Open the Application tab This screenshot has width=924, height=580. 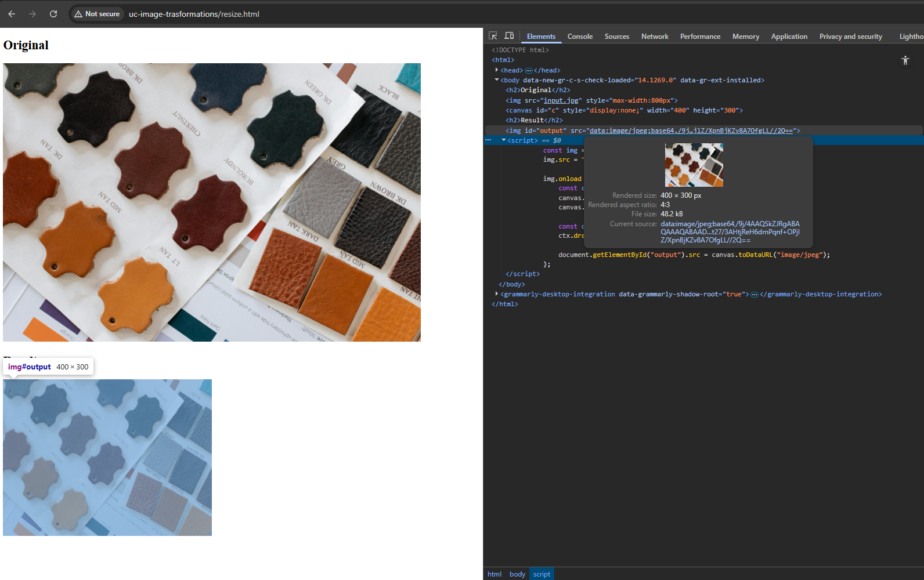click(789, 37)
